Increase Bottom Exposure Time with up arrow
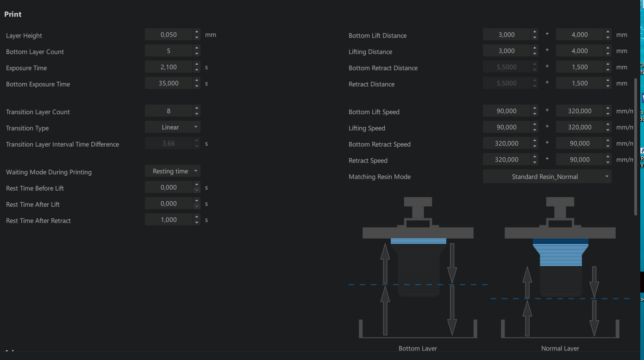This screenshot has height=360, width=644. [197, 81]
